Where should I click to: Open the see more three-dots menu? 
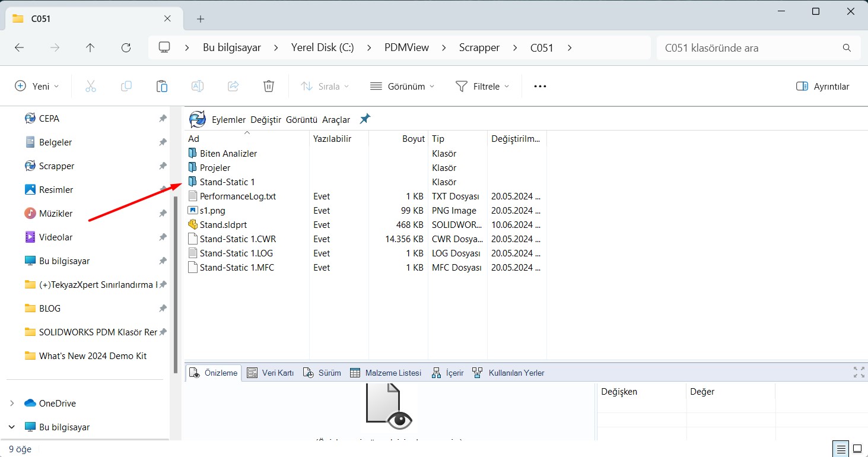pyautogui.click(x=540, y=86)
